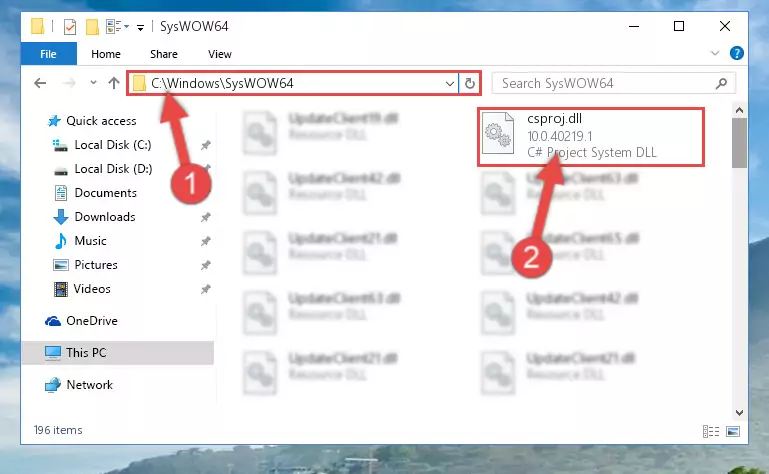Image resolution: width=769 pixels, height=474 pixels.
Task: Click Properties checkmark icon in title bar
Action: (x=70, y=26)
